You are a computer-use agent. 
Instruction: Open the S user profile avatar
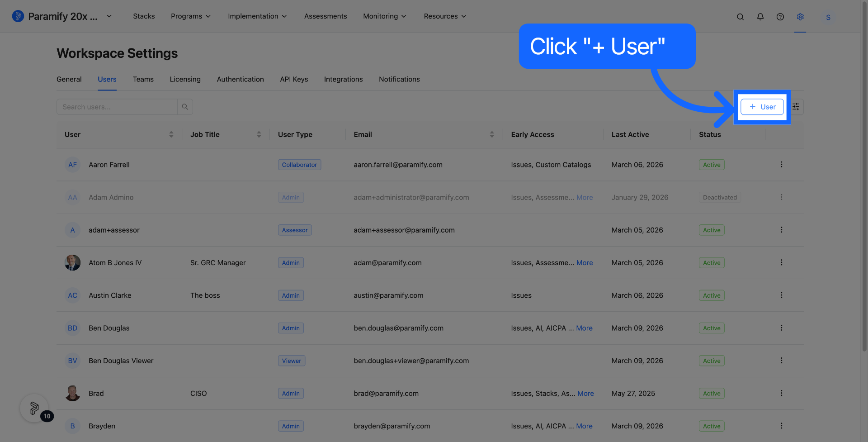point(828,17)
